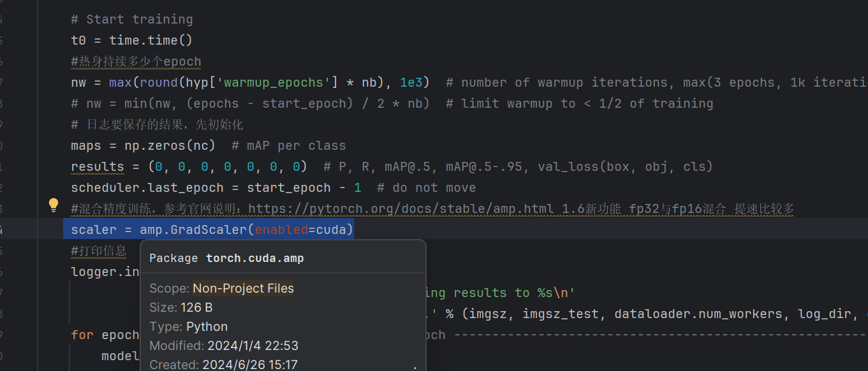This screenshot has height=371, width=868.
Task: Click the commented '# nw = min(nw,' line
Action: point(392,103)
